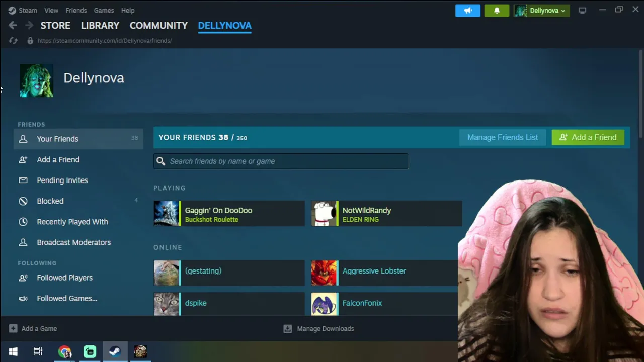Open the Steam menu
The image size is (644, 362).
(28, 10)
